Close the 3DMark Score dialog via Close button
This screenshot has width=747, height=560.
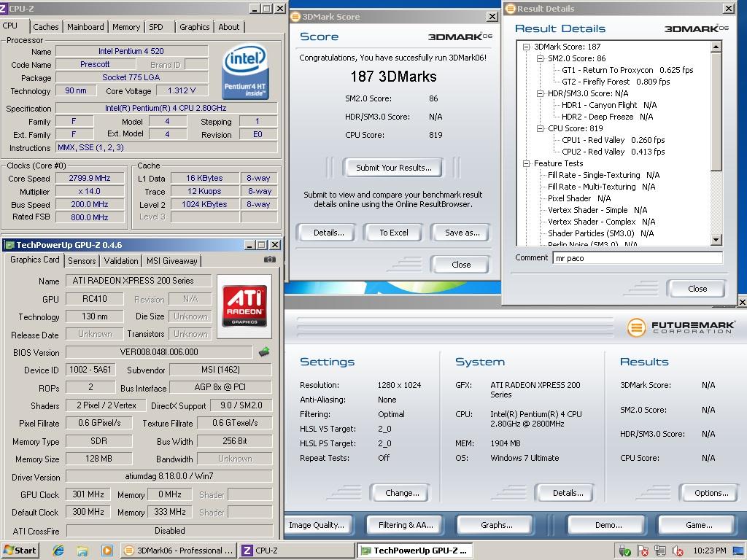pyautogui.click(x=461, y=265)
